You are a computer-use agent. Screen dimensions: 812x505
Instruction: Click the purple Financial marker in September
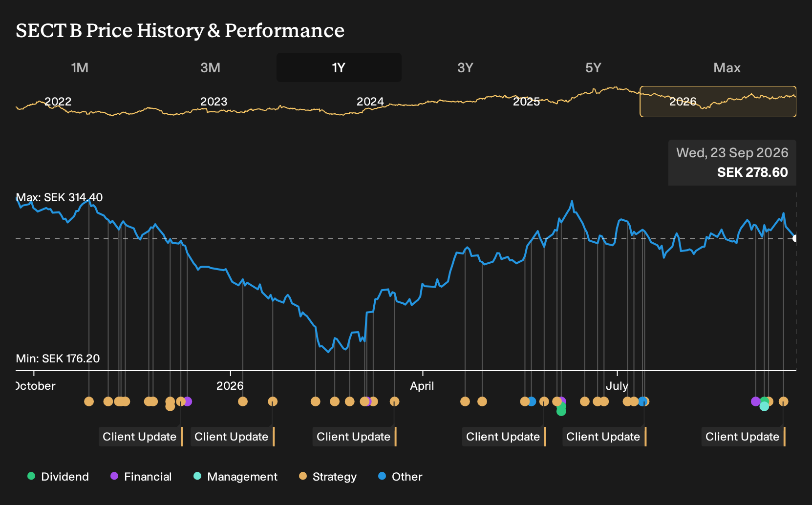pyautogui.click(x=755, y=401)
